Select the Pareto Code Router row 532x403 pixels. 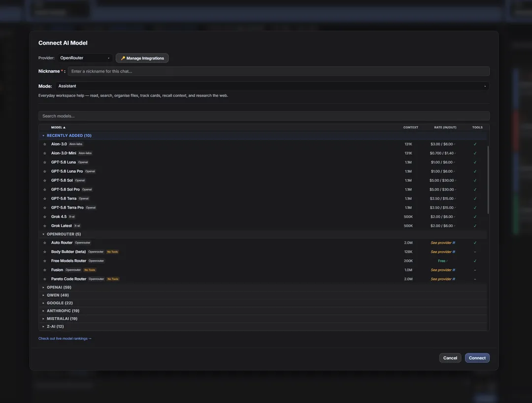tap(263, 279)
